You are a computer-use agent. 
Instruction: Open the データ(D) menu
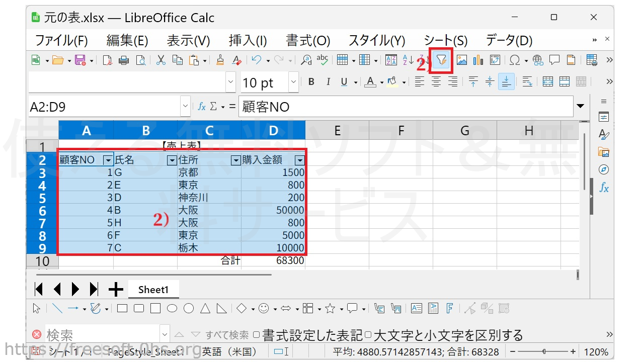509,41
